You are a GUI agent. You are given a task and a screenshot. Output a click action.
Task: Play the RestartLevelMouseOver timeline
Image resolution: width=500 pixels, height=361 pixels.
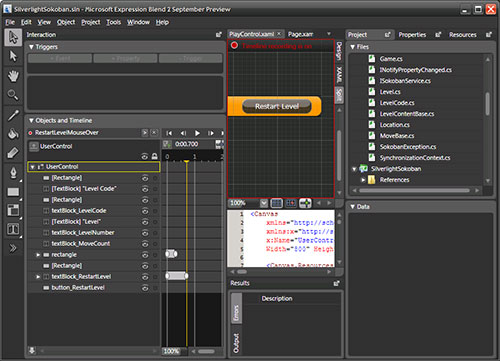[x=197, y=133]
